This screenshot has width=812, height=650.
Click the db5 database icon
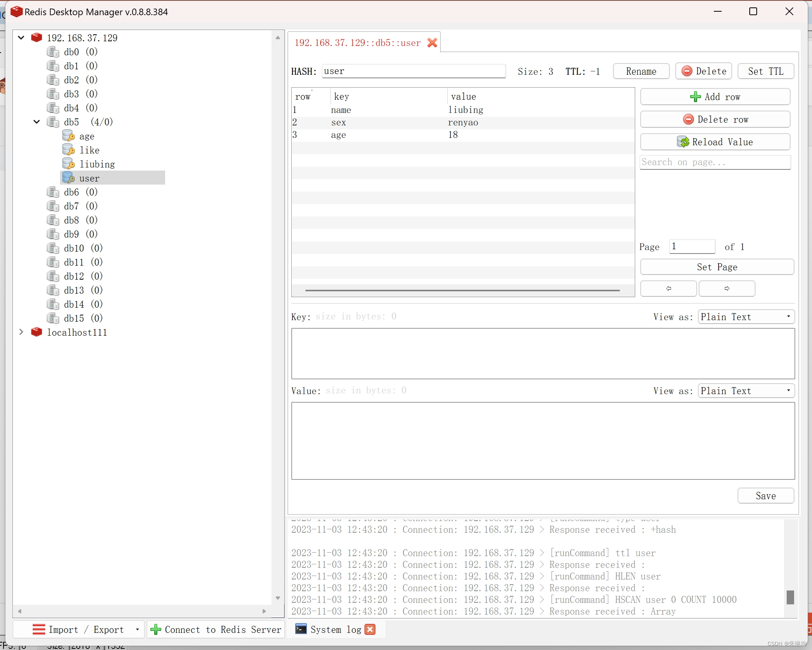[x=53, y=122]
